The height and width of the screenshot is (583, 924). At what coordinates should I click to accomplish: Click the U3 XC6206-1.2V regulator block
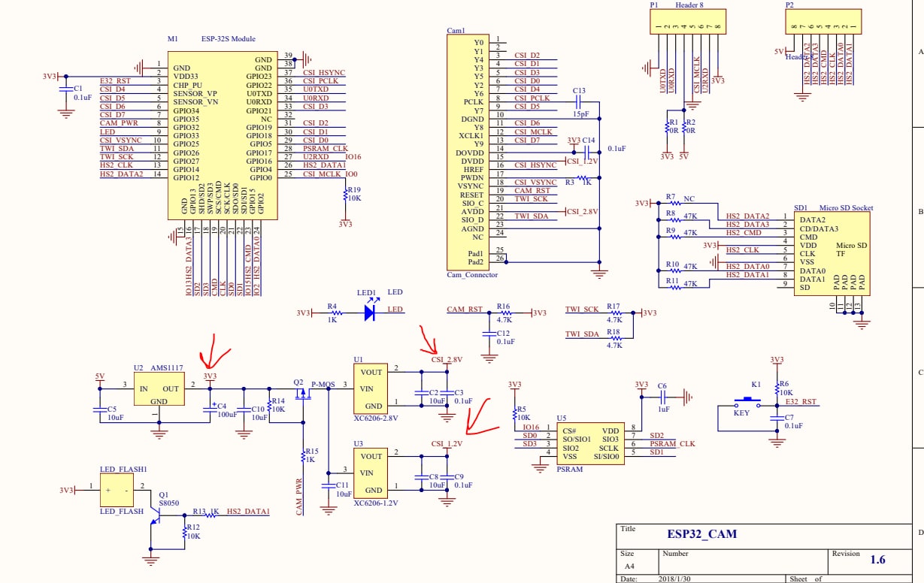[x=370, y=473]
